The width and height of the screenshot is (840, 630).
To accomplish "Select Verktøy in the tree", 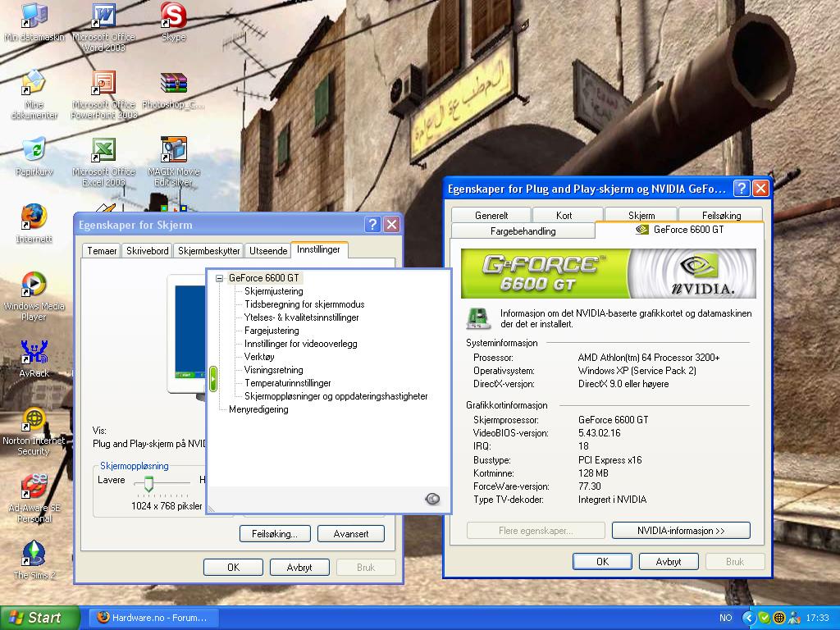I will coord(259,357).
